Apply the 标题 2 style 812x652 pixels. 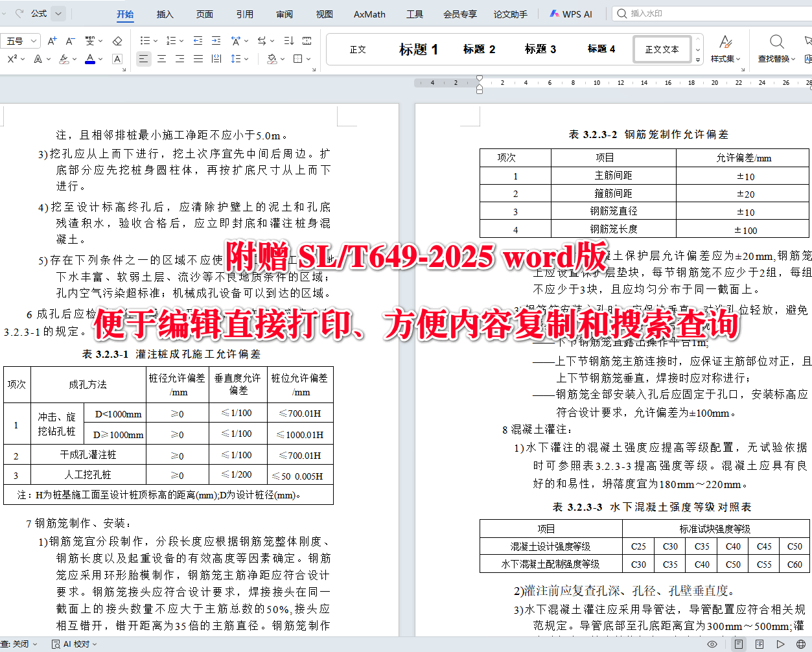click(479, 49)
